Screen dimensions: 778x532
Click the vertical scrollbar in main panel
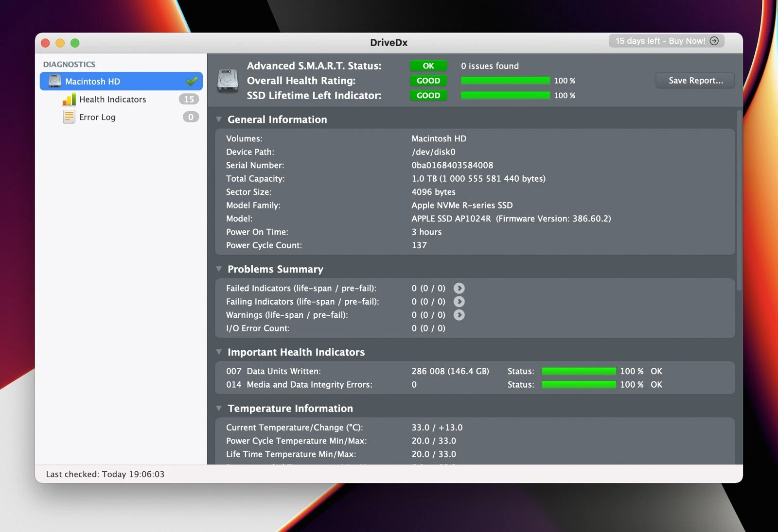click(739, 201)
